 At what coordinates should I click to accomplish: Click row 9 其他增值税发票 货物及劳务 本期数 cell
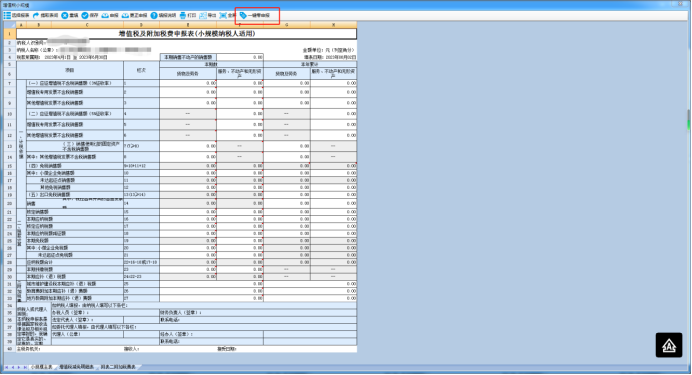(x=188, y=103)
